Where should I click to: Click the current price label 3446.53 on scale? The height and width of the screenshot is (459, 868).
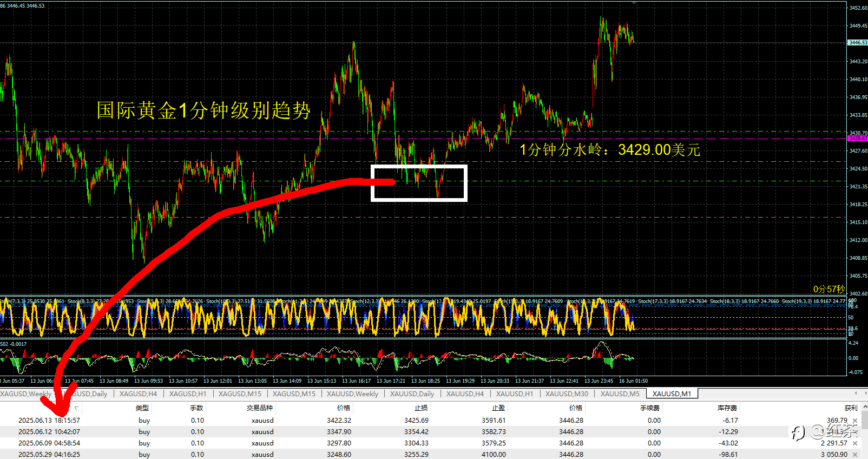(x=858, y=43)
